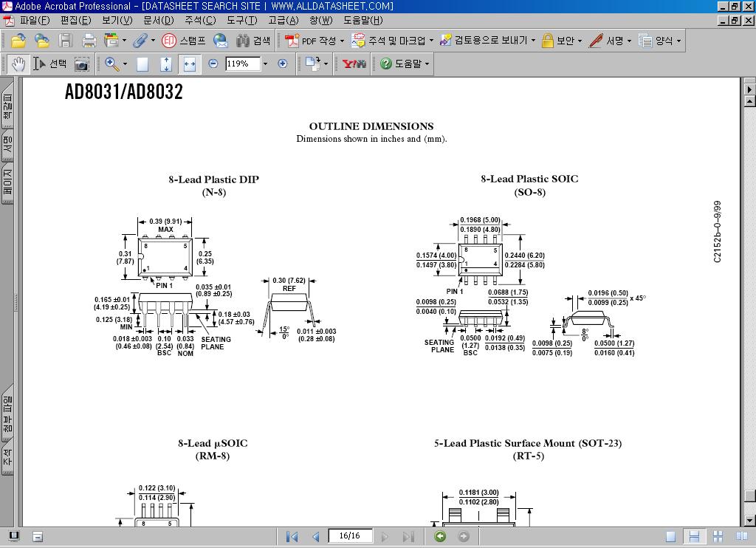Toggle Fit Width view
Viewport: 756px width, 548px height.
click(190, 64)
